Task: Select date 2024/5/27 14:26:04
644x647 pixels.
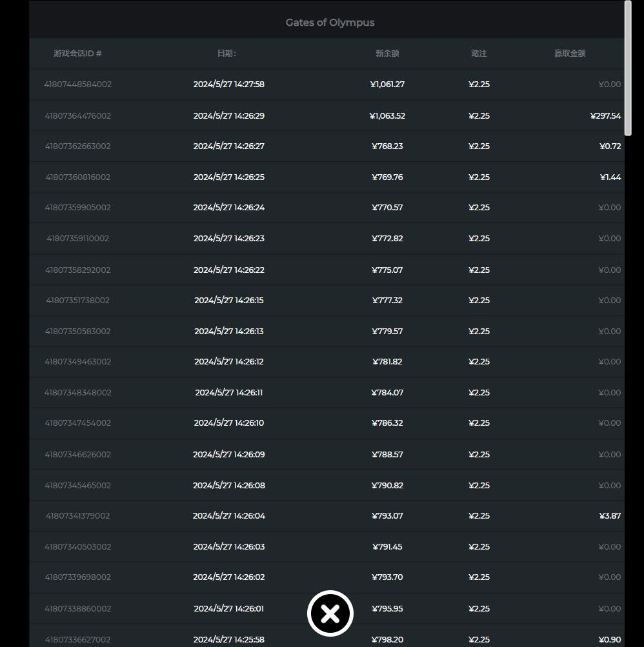Action: (x=229, y=515)
